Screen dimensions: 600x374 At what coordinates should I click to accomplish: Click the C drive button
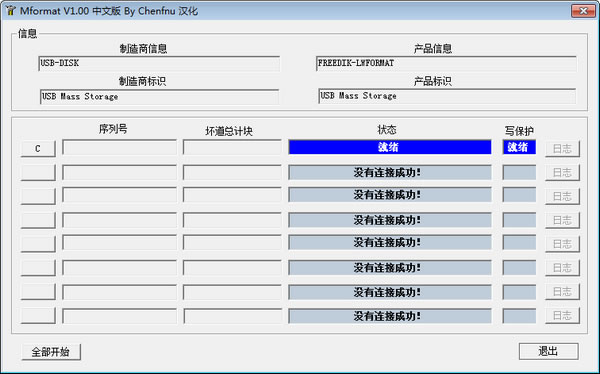(38, 149)
